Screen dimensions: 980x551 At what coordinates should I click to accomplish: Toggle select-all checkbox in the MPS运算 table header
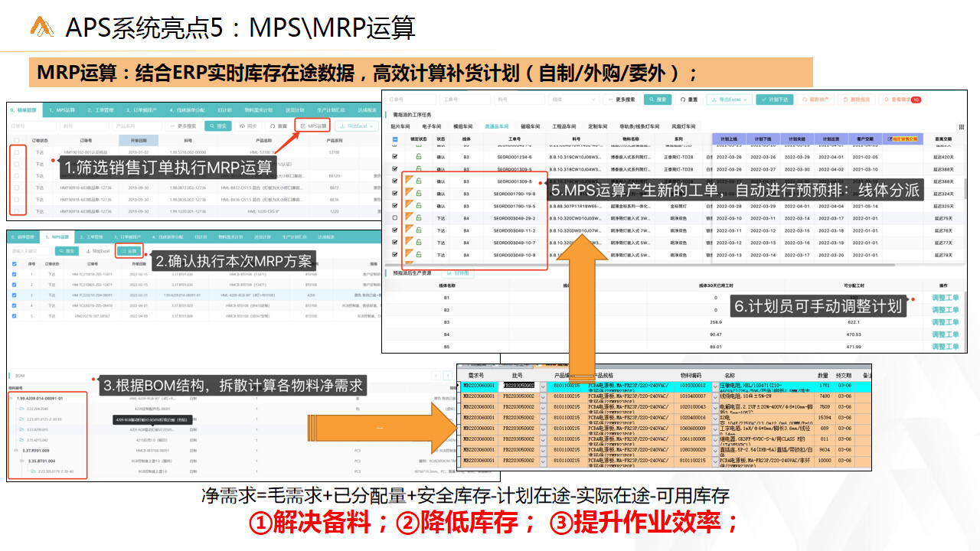[x=15, y=263]
